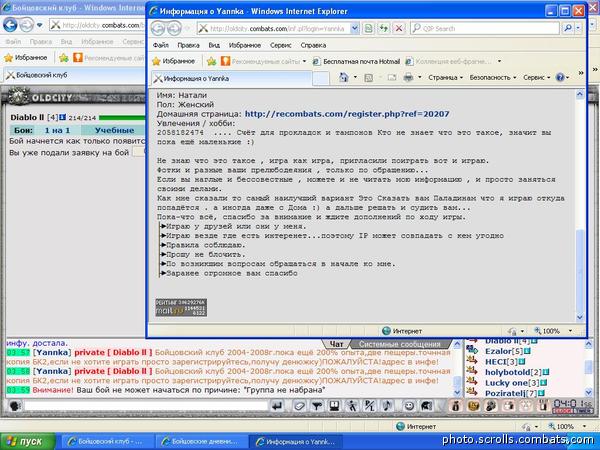Click the Print icon in the command bar
This screenshot has height=450, width=600.
point(408,78)
